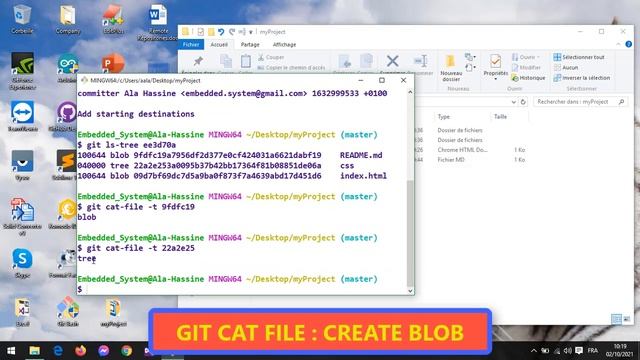Open the myProject desktop folder shortcut
The width and height of the screenshot is (640, 360).
click(113, 312)
